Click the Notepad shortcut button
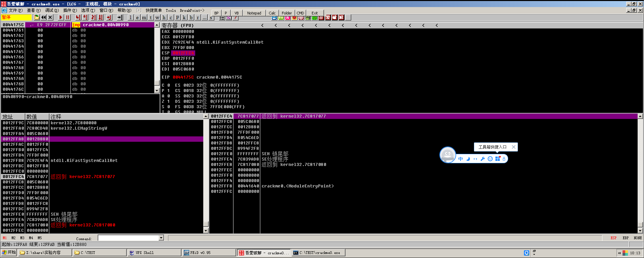 (x=254, y=13)
